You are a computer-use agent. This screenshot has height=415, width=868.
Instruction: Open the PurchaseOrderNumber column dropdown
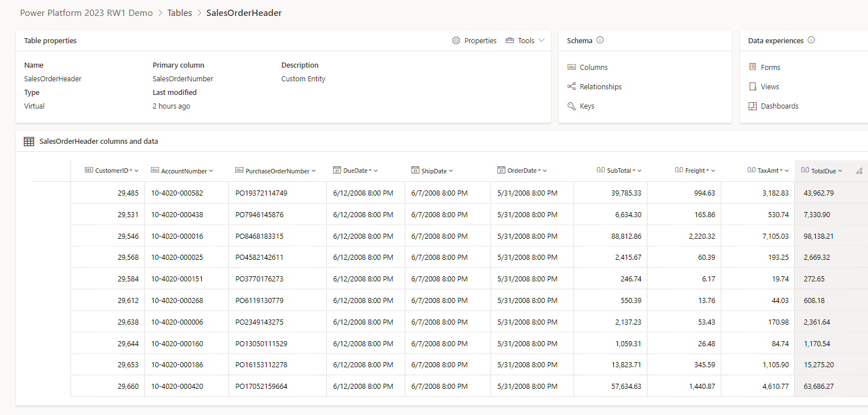pyautogui.click(x=314, y=171)
